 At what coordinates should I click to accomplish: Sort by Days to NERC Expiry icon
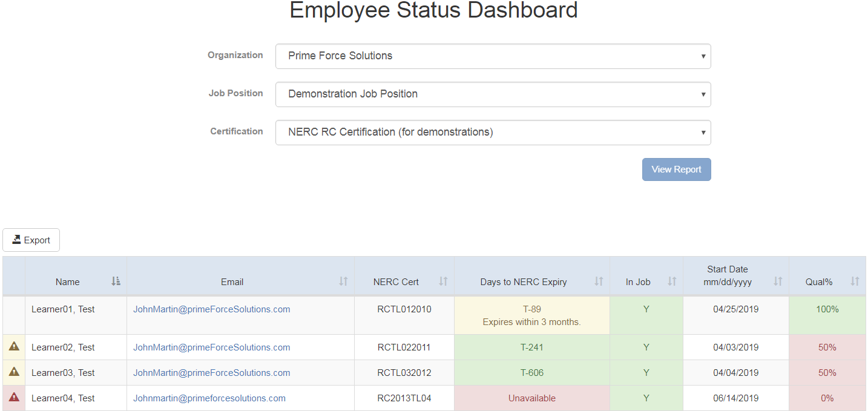[599, 281]
